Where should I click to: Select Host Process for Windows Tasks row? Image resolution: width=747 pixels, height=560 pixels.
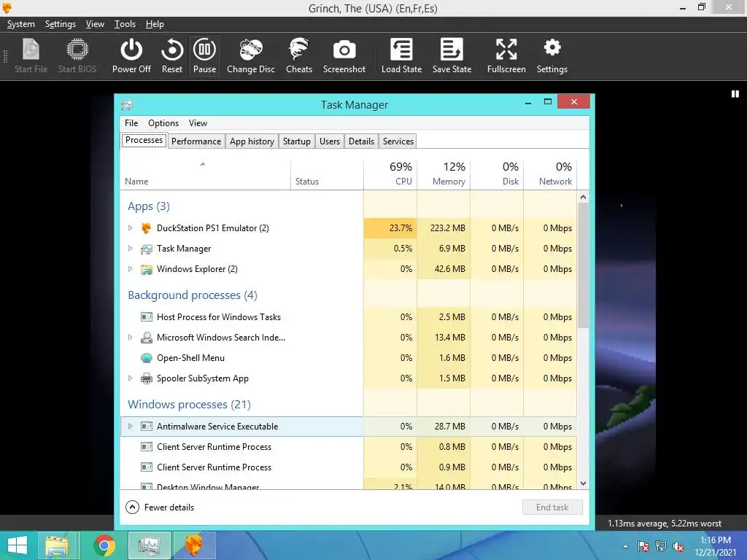click(349, 317)
